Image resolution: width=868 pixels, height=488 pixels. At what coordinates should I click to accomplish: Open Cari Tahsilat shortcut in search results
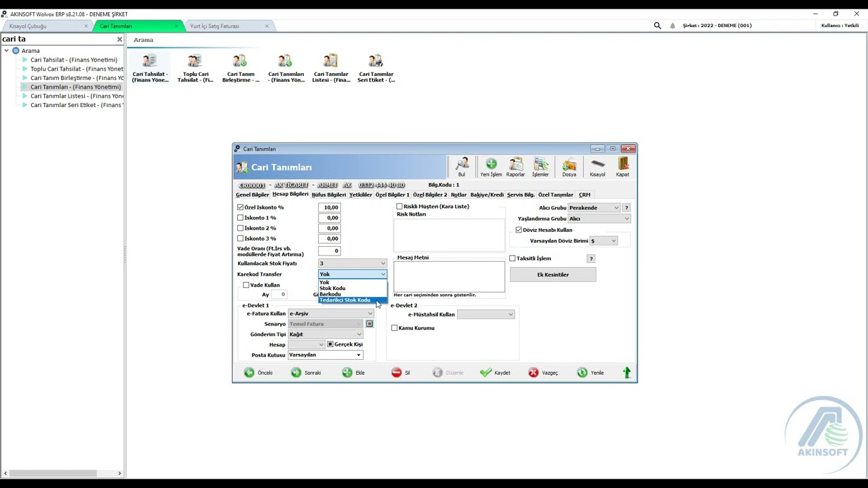150,68
